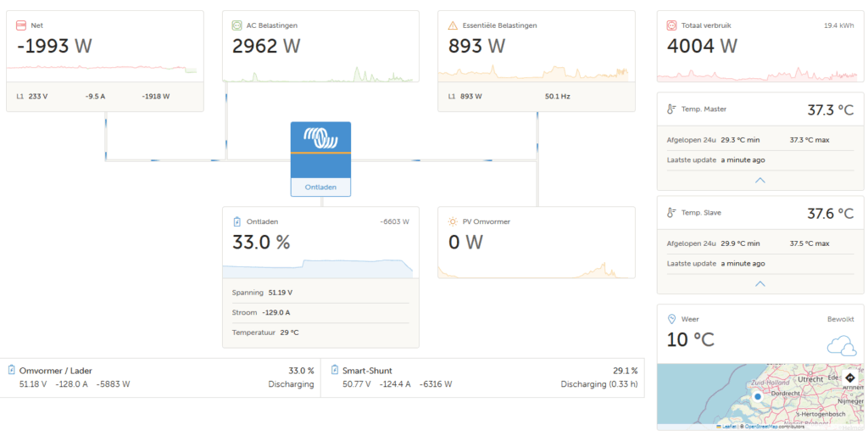The image size is (868, 436).
Task: Click the battery charge percentage graph
Action: [x=320, y=267]
